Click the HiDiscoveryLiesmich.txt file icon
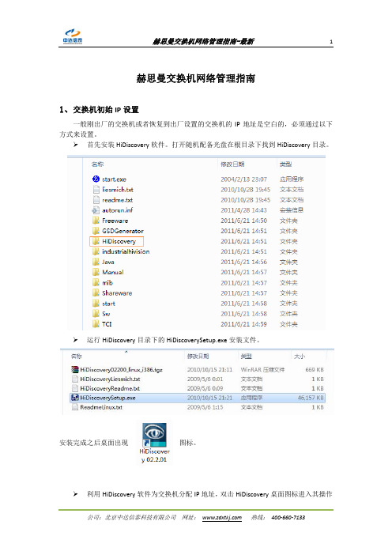 (74, 379)
